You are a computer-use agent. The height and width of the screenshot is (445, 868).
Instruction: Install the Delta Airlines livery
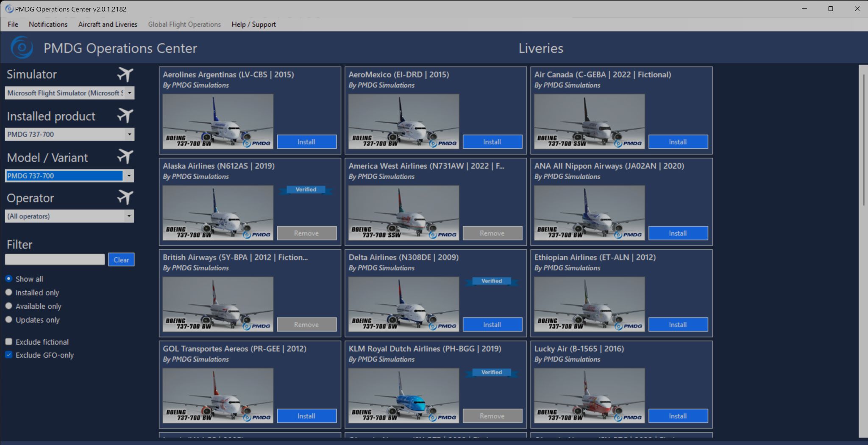point(492,325)
